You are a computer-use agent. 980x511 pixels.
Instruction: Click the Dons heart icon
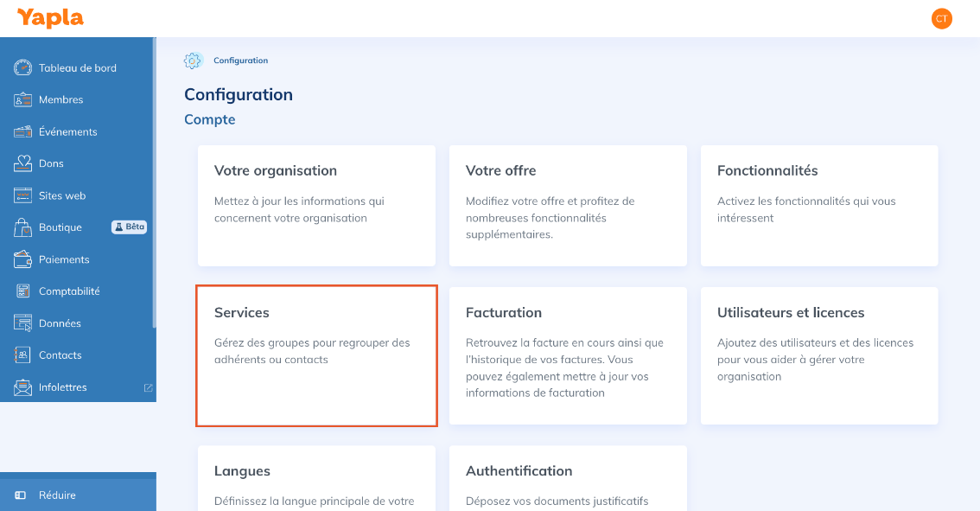click(23, 163)
